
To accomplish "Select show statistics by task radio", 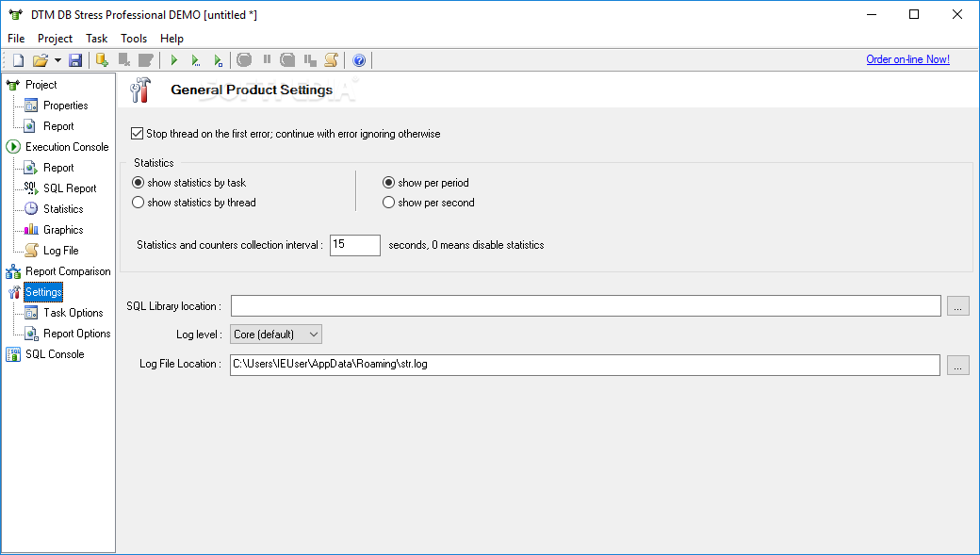I will pyautogui.click(x=139, y=183).
